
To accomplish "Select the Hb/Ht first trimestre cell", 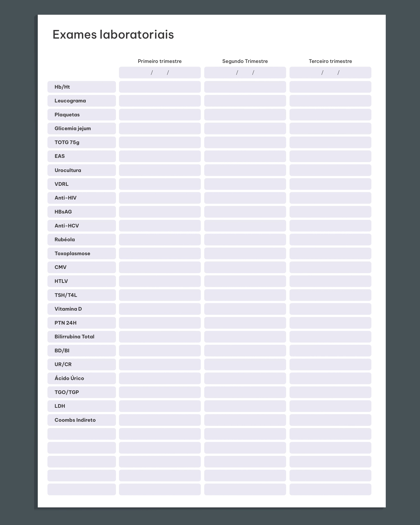I will pyautogui.click(x=160, y=87).
